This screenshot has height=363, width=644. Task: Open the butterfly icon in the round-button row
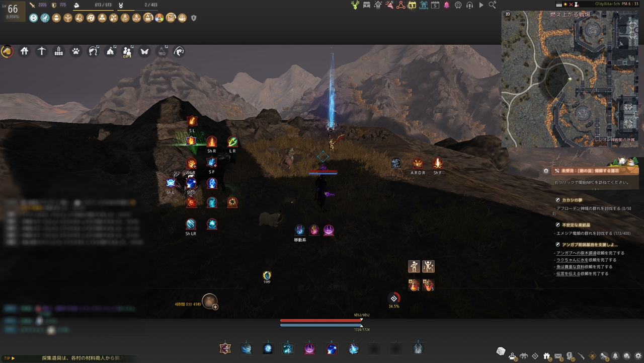tap(144, 51)
